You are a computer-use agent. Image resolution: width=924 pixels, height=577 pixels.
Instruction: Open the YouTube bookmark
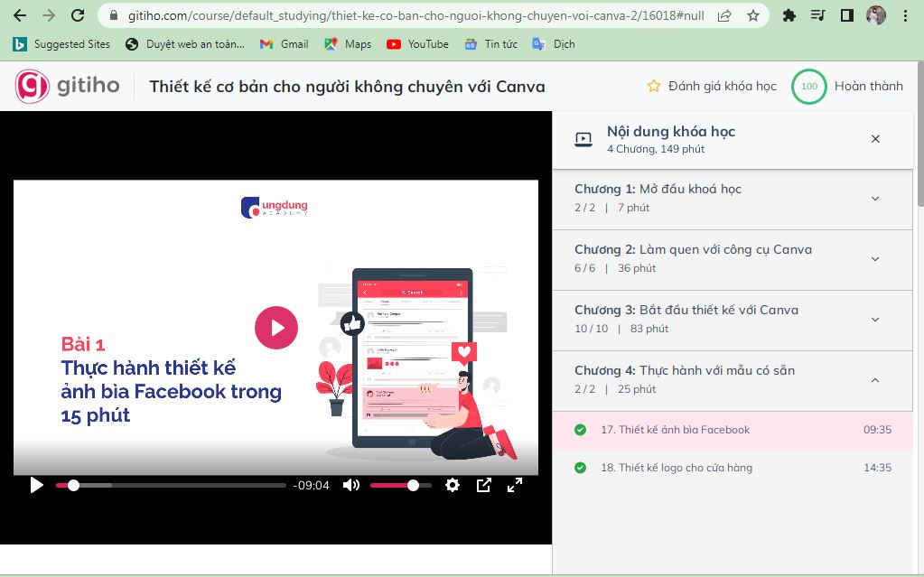(x=417, y=43)
